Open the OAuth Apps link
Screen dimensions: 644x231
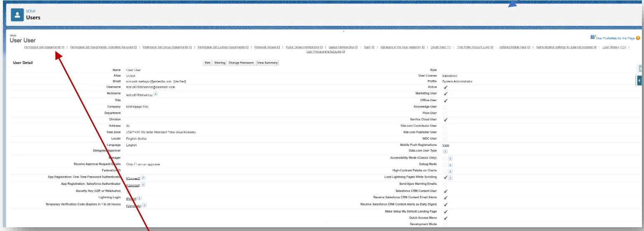click(441, 47)
